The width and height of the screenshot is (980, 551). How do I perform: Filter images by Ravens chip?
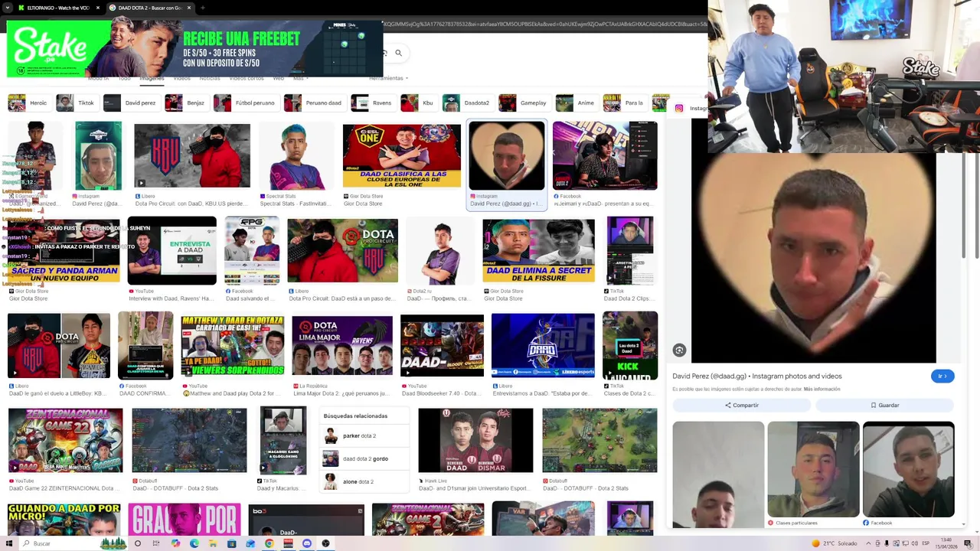point(373,103)
